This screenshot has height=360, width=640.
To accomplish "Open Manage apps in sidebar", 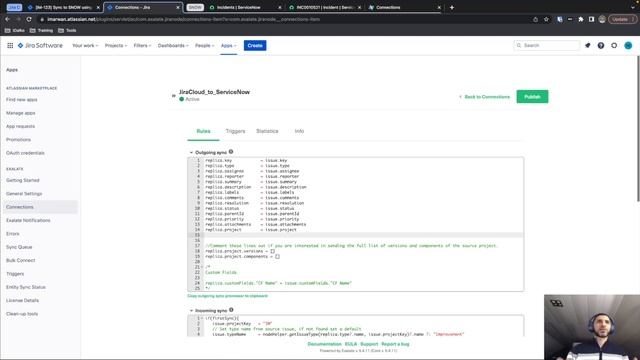I will [x=21, y=113].
